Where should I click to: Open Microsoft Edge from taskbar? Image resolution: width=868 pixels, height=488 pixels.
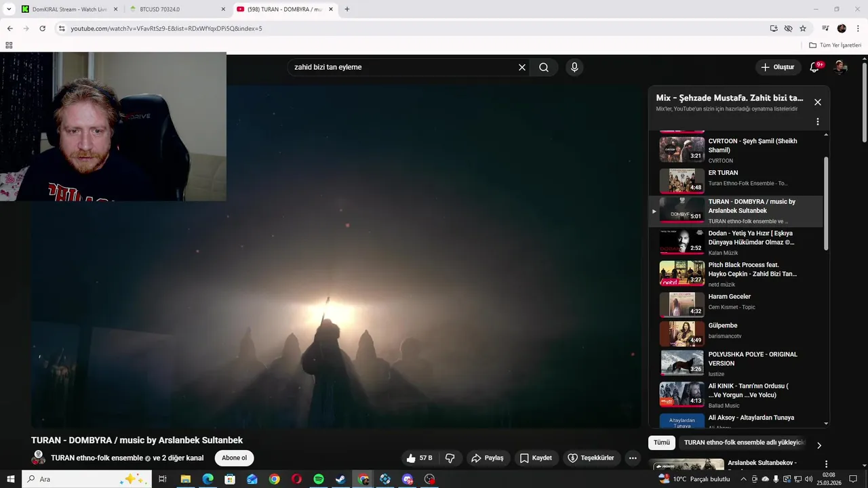tap(208, 479)
